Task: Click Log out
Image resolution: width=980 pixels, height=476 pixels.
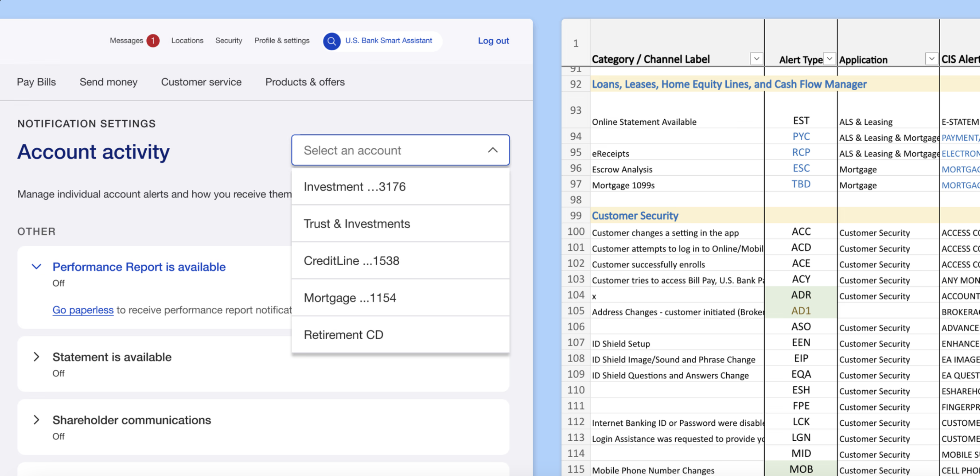Action: (x=493, y=41)
